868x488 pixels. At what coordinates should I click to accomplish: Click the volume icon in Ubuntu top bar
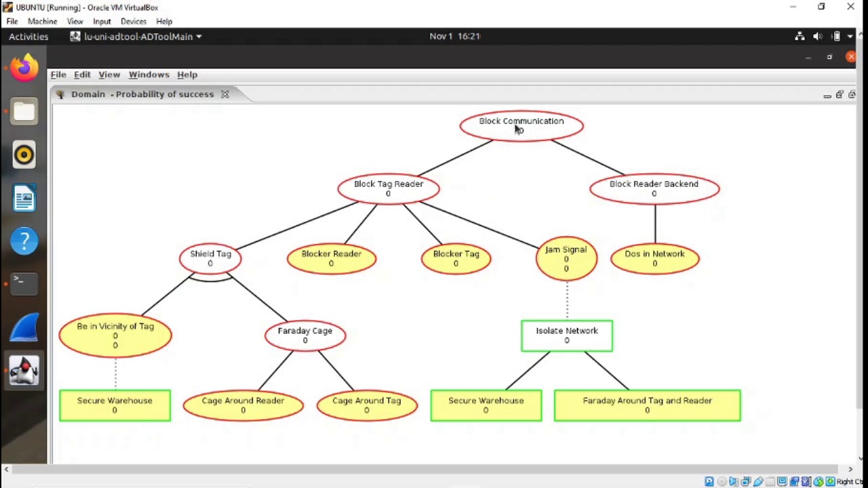pos(818,37)
